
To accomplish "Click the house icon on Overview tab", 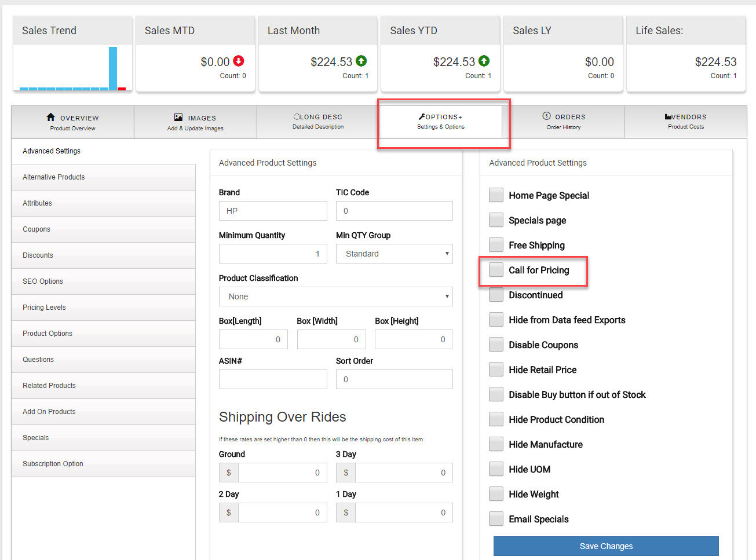I will [x=51, y=117].
